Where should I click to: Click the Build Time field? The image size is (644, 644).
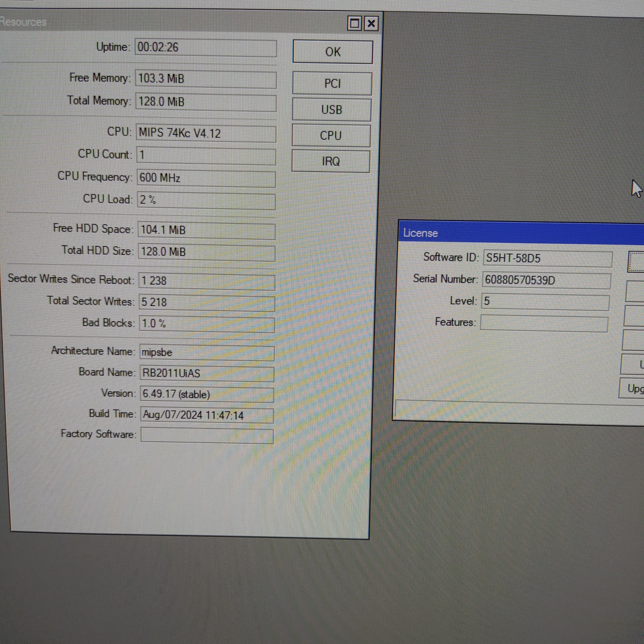tap(207, 415)
